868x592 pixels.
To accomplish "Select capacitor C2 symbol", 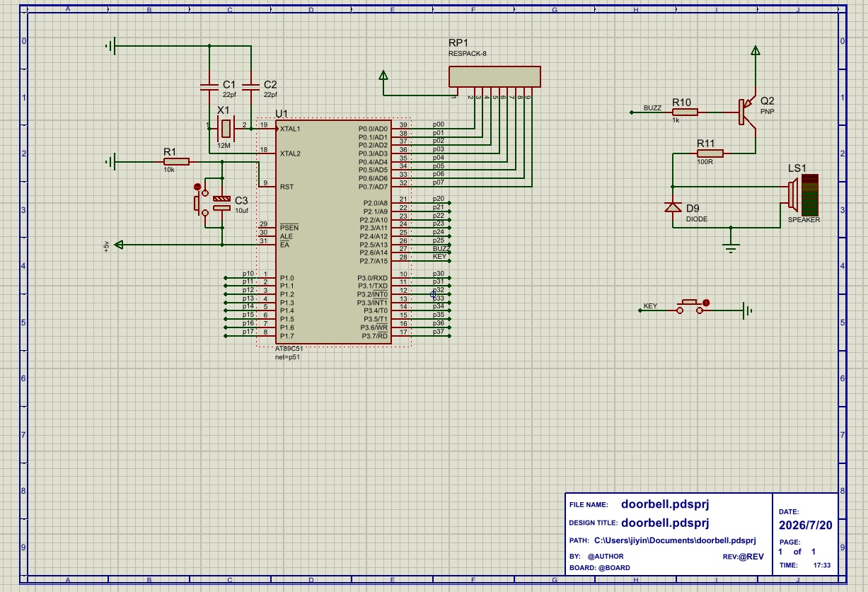I will tap(251, 88).
